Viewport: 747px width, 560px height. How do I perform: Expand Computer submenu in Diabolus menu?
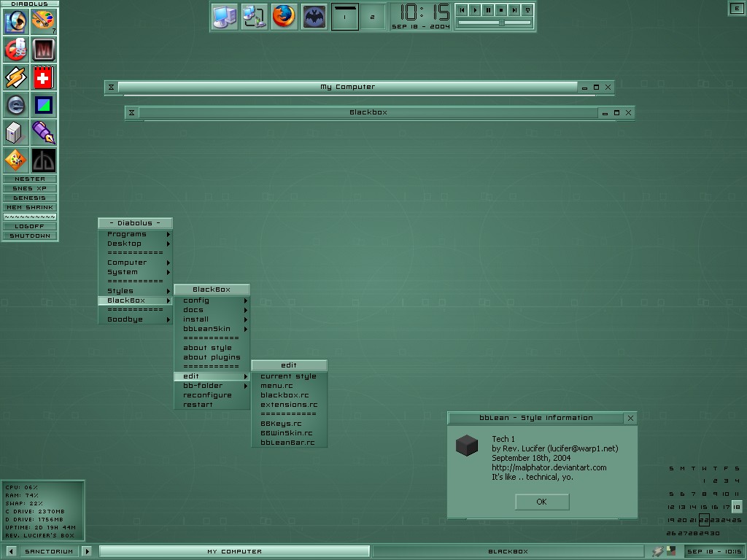tap(135, 262)
